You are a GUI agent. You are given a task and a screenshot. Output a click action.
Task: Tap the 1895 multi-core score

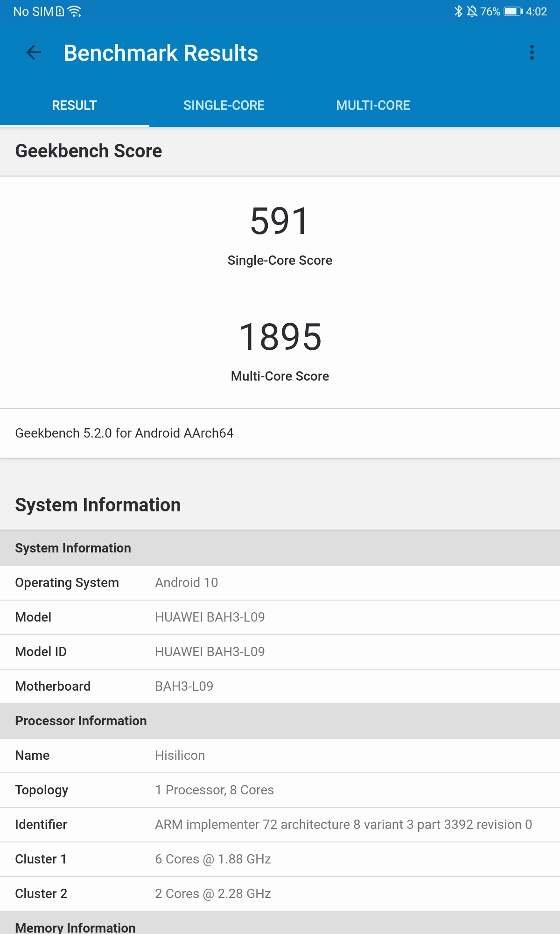tap(280, 337)
